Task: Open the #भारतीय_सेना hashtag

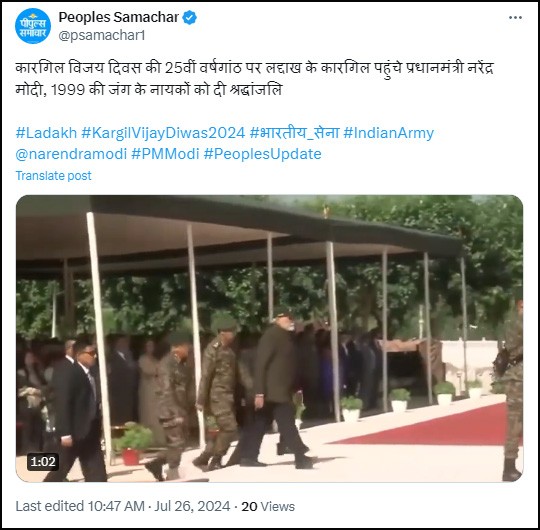Action: pos(294,133)
